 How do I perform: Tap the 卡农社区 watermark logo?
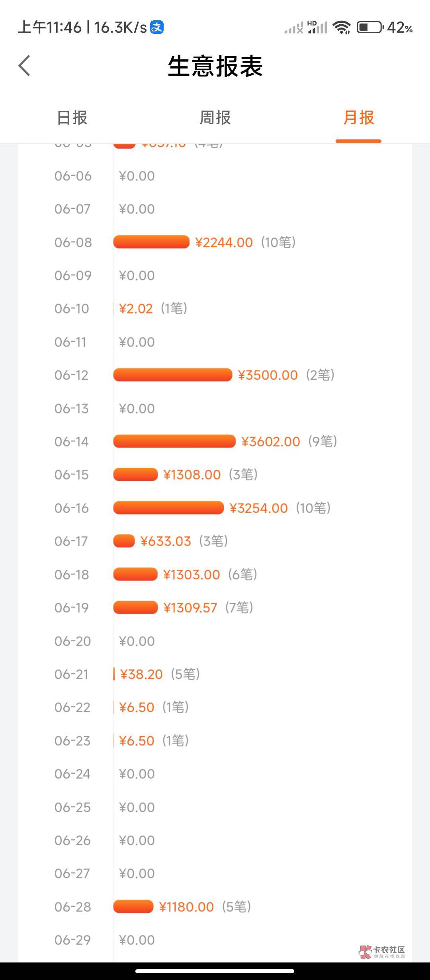click(381, 952)
